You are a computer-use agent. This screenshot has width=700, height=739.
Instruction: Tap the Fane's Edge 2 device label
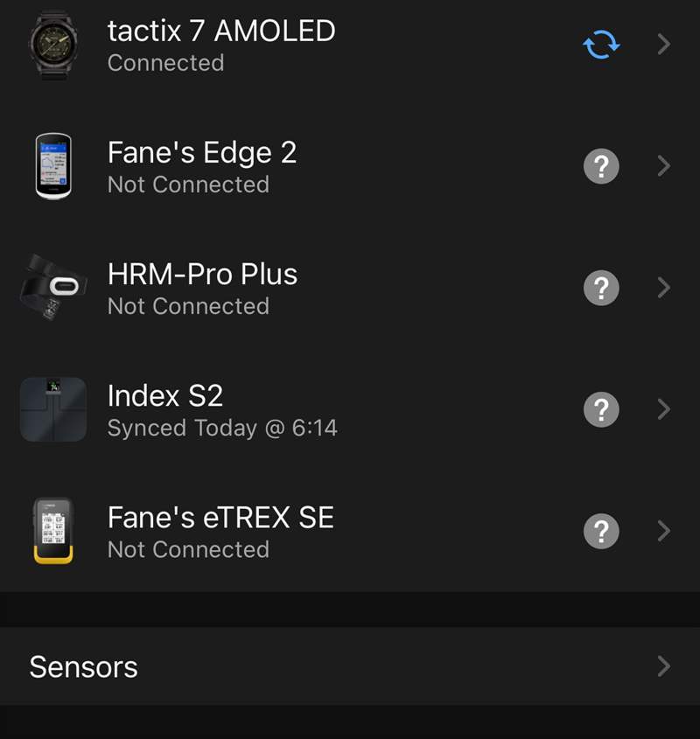pyautogui.click(x=202, y=153)
